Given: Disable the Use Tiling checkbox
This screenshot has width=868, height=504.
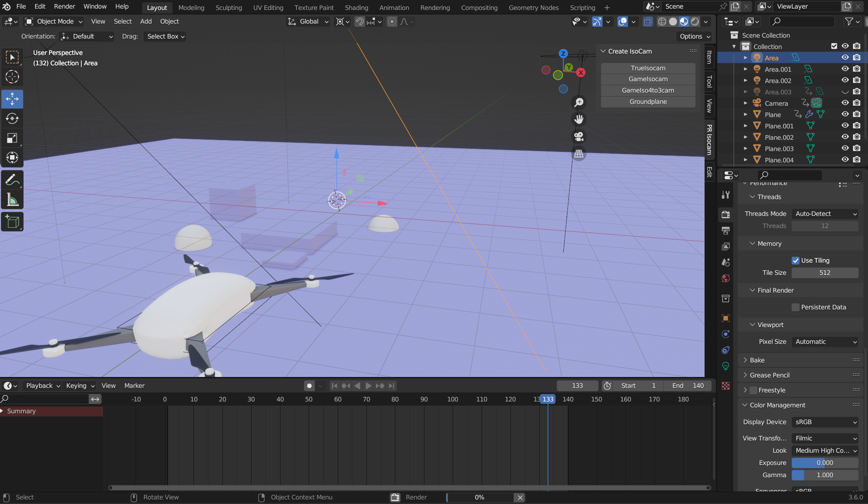Looking at the screenshot, I should click(795, 260).
